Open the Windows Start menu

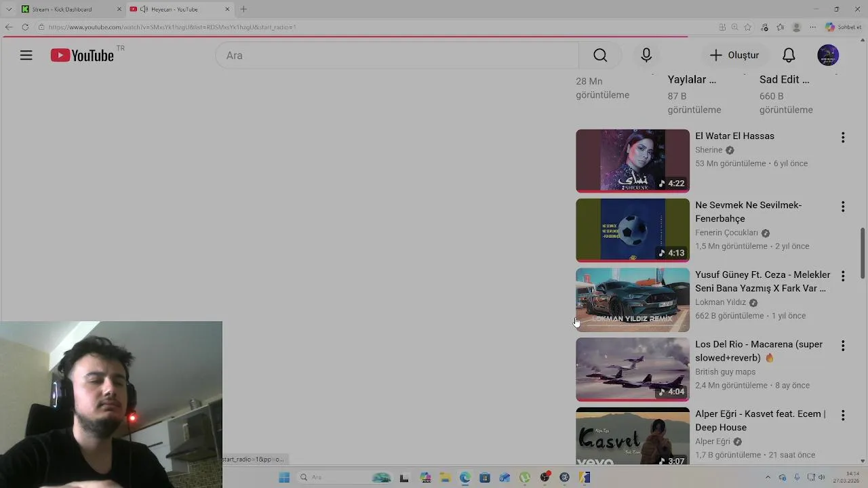coord(284,478)
